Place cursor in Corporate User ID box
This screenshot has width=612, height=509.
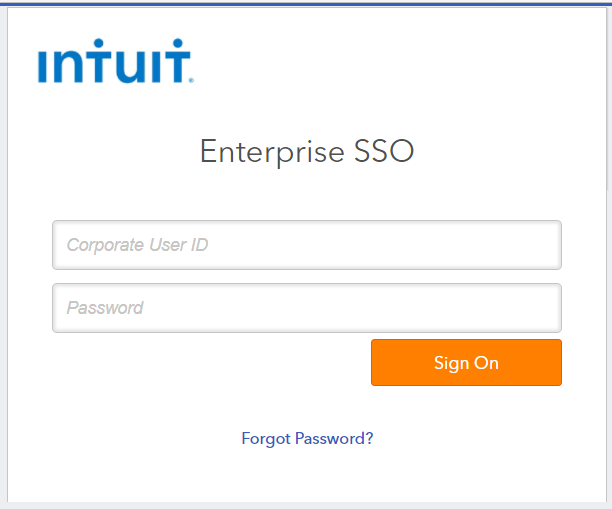(x=306, y=245)
